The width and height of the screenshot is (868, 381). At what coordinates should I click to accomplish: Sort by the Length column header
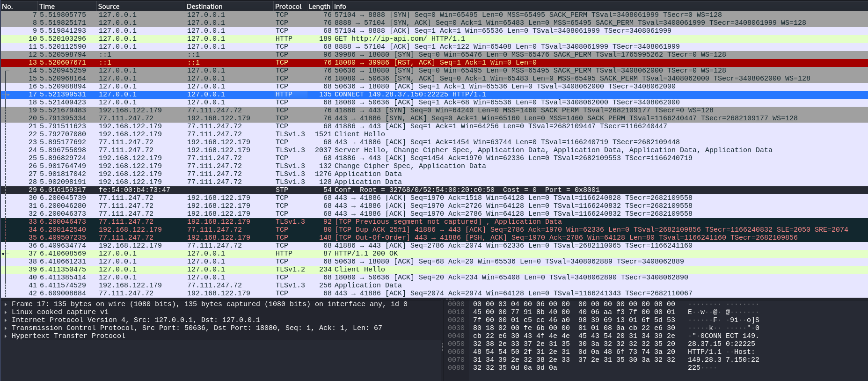[x=319, y=7]
